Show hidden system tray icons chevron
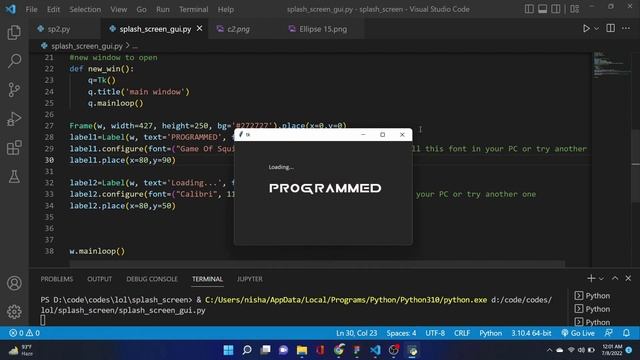The width and height of the screenshot is (640, 360). 549,350
